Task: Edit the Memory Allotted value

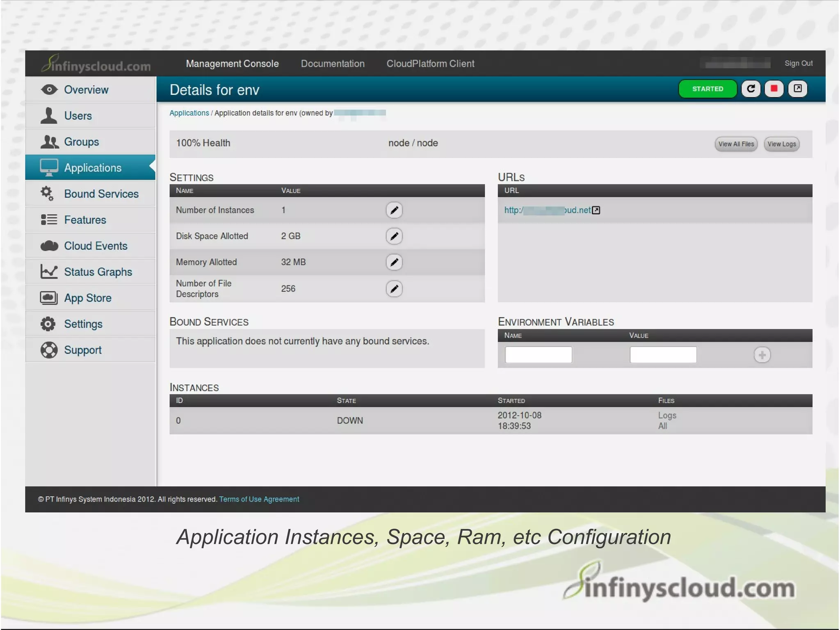Action: [x=394, y=262]
